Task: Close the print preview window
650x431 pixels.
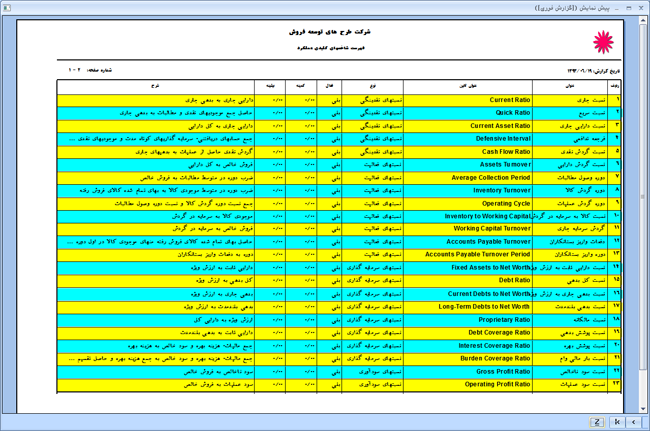Action: point(641,7)
